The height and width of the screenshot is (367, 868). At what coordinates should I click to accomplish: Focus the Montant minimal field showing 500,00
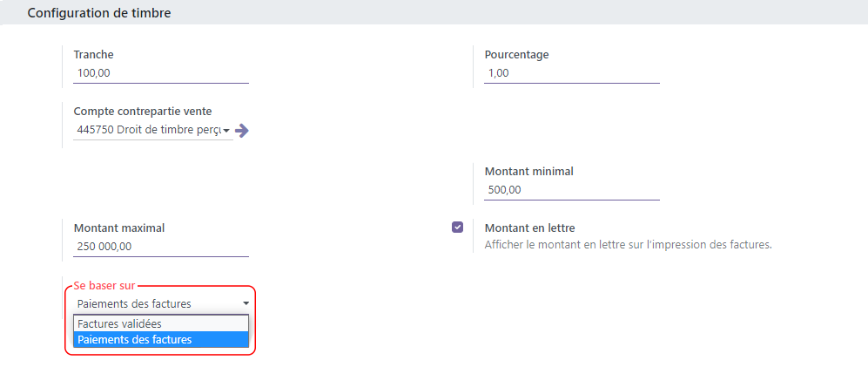(x=572, y=189)
